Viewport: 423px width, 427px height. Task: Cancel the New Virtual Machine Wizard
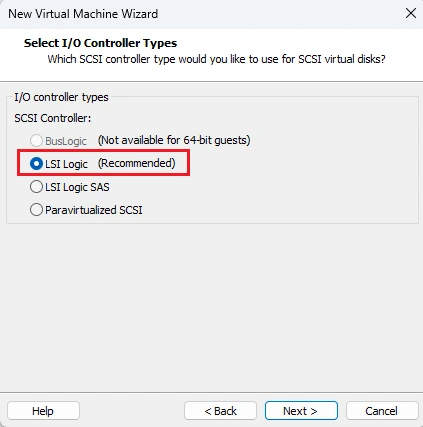(382, 411)
